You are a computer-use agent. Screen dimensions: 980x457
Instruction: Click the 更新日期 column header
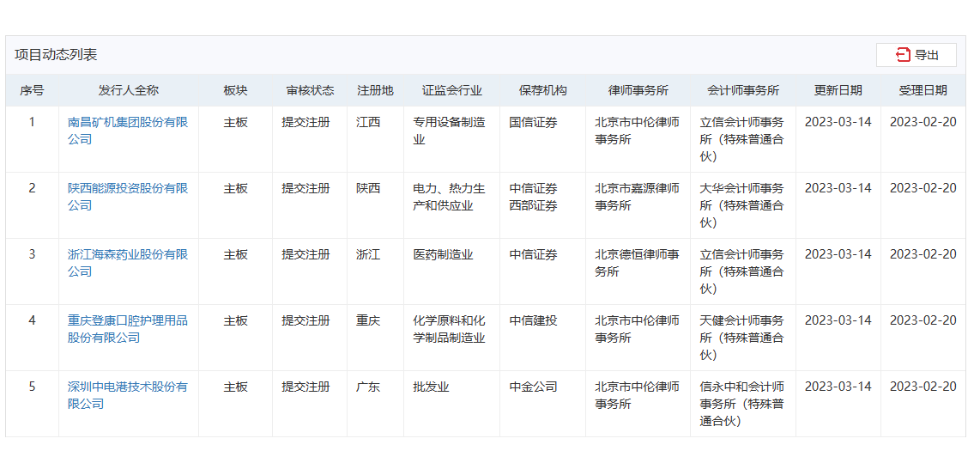[838, 90]
